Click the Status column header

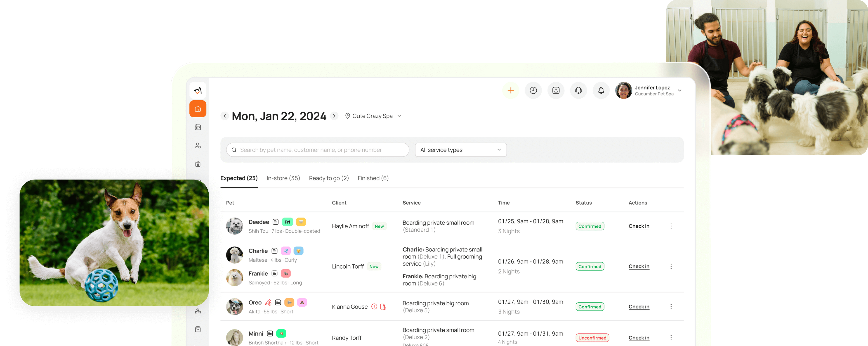click(583, 203)
